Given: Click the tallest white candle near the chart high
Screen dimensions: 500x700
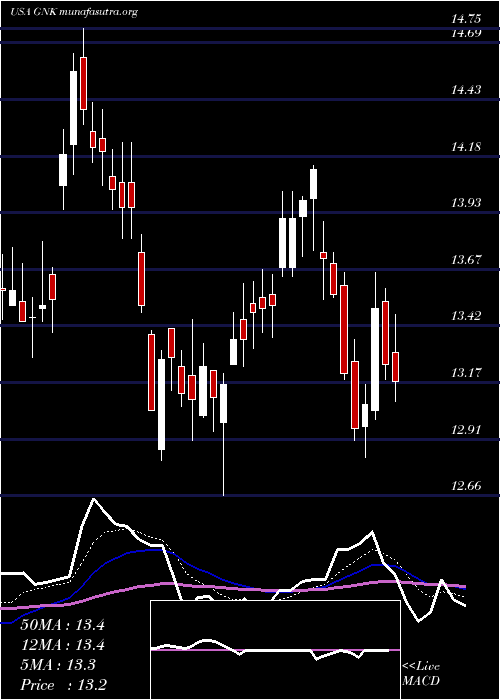Looking at the screenshot, I should (x=73, y=108).
